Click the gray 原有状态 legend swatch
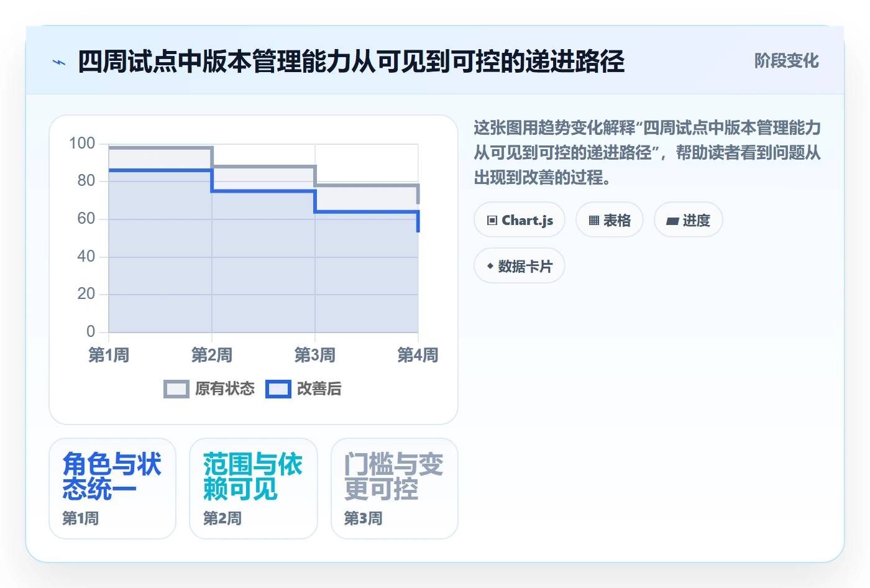Screen dimensions: 870x588 [x=176, y=389]
